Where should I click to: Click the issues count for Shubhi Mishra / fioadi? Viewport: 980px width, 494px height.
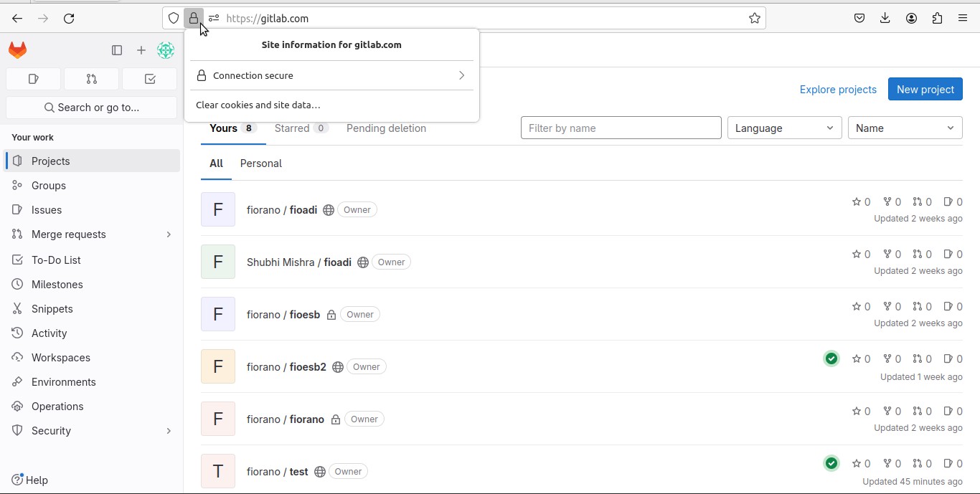pos(953,255)
